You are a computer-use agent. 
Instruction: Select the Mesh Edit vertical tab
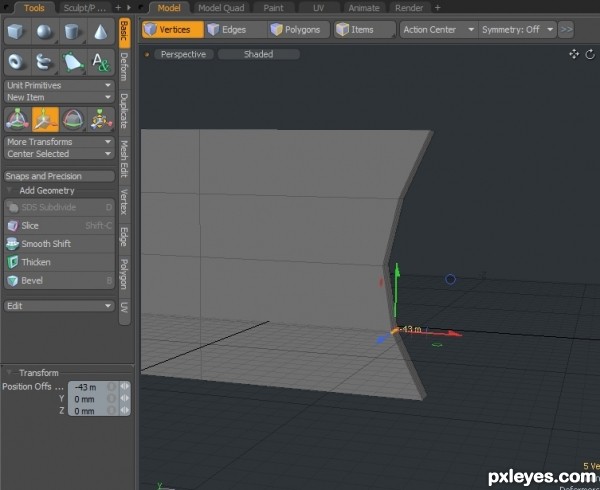tap(124, 159)
